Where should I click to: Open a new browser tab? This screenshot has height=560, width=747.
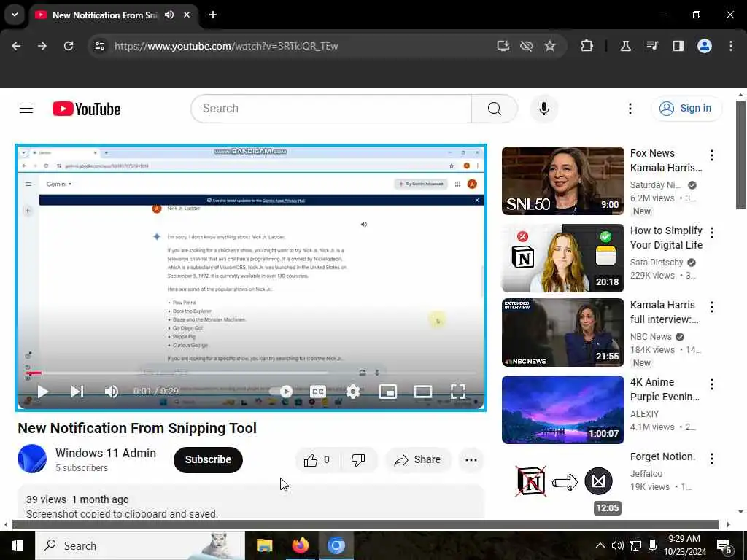coord(213,15)
